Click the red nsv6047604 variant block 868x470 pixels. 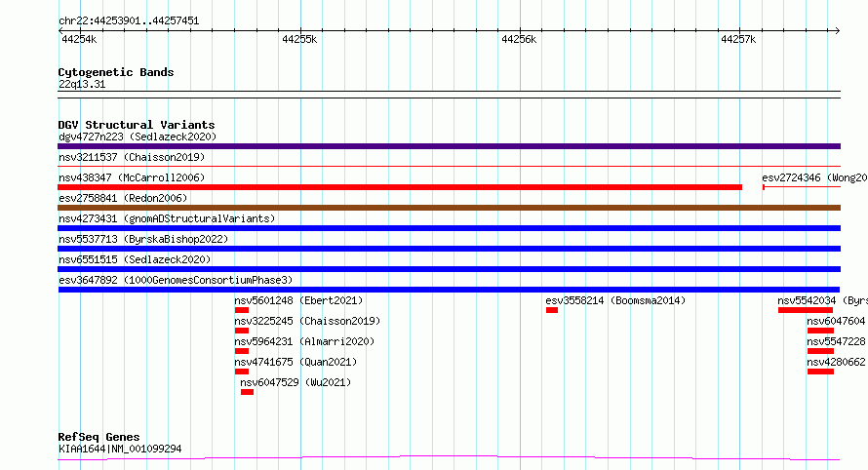820,331
